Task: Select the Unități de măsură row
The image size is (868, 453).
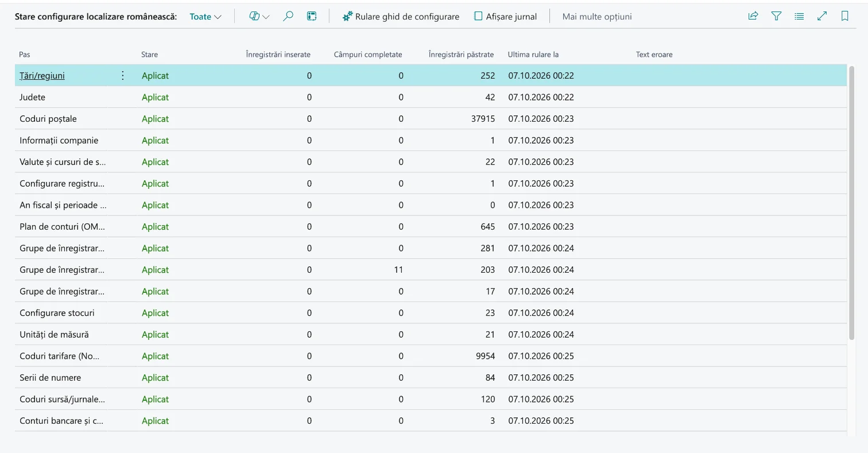Action: [x=431, y=334]
